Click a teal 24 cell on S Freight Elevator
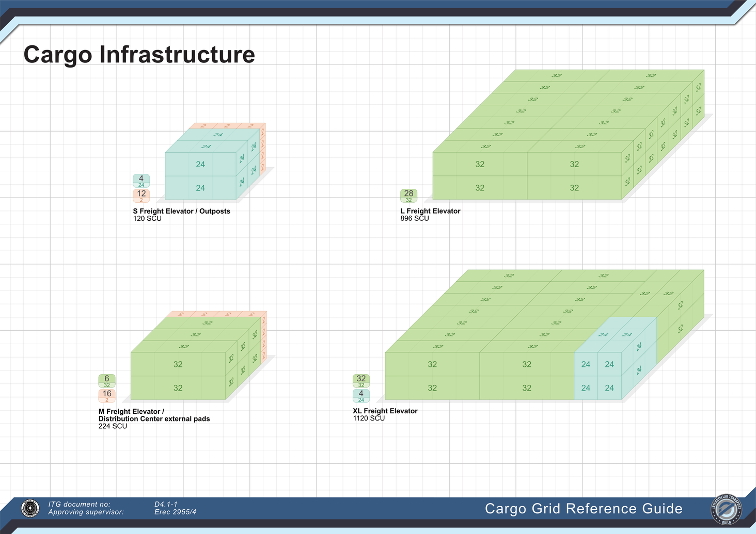 200,164
